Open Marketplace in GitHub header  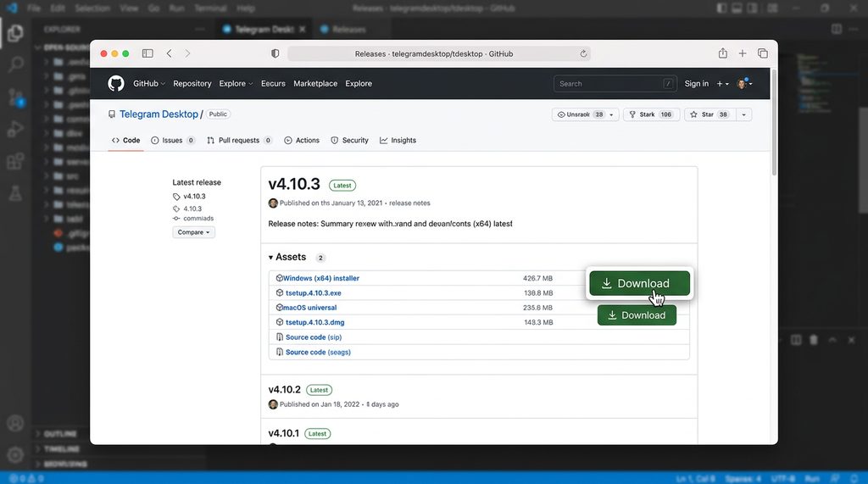click(x=315, y=84)
